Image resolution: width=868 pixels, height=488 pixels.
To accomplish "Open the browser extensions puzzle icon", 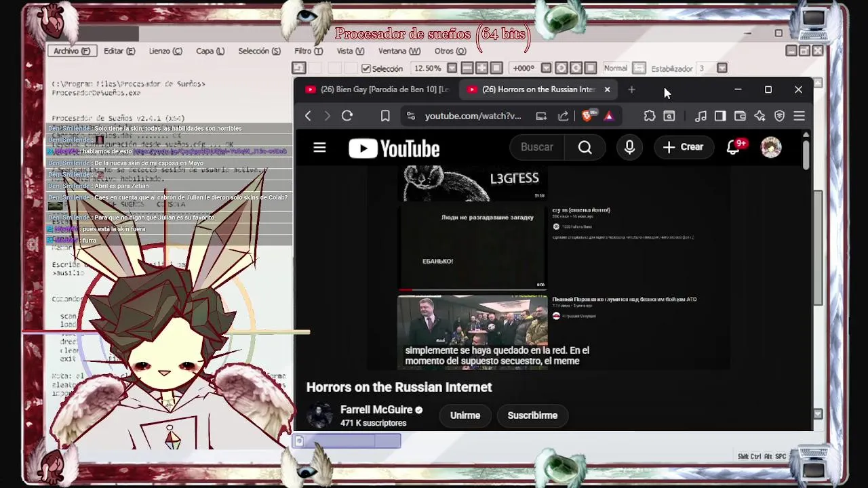I will pos(650,116).
